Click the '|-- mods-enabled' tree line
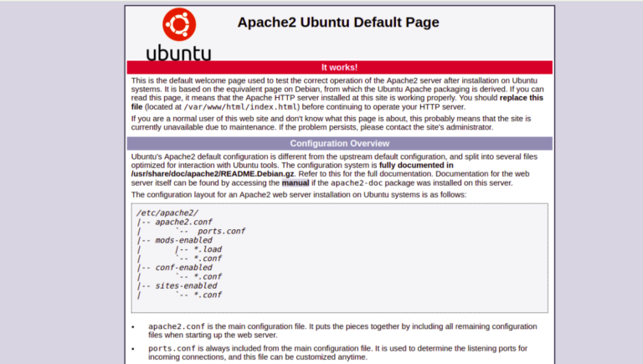 (x=175, y=240)
